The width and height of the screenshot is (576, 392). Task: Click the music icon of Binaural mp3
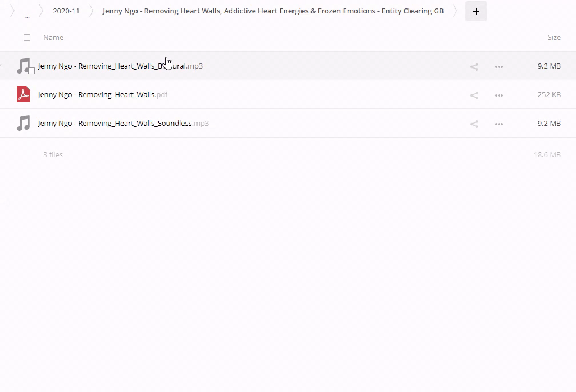[22, 65]
